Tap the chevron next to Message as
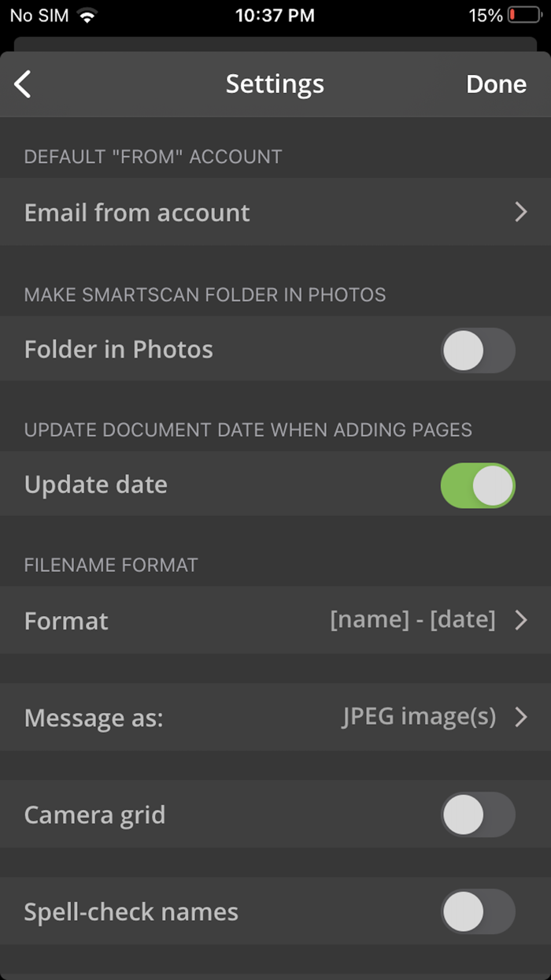This screenshot has width=551, height=980. pos(520,717)
